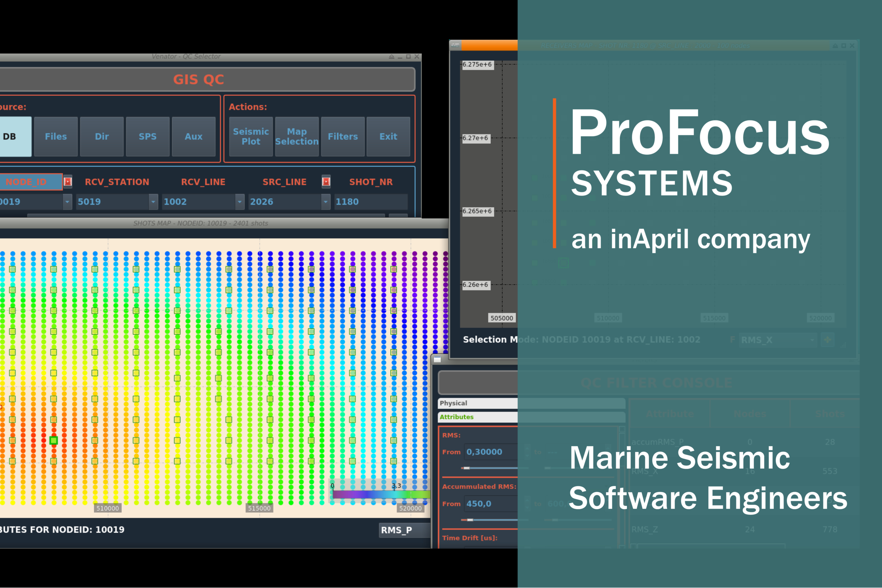This screenshot has height=588, width=882.
Task: Click the Time Drift [us] label
Action: click(470, 538)
